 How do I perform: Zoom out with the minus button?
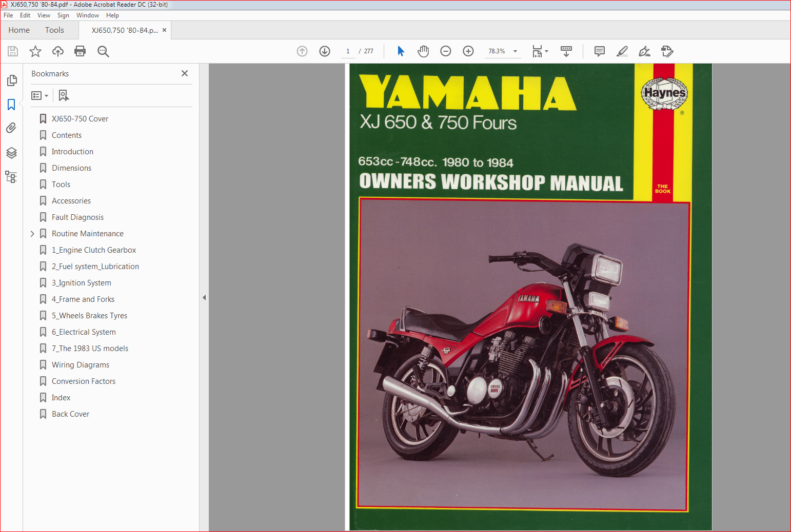(446, 51)
